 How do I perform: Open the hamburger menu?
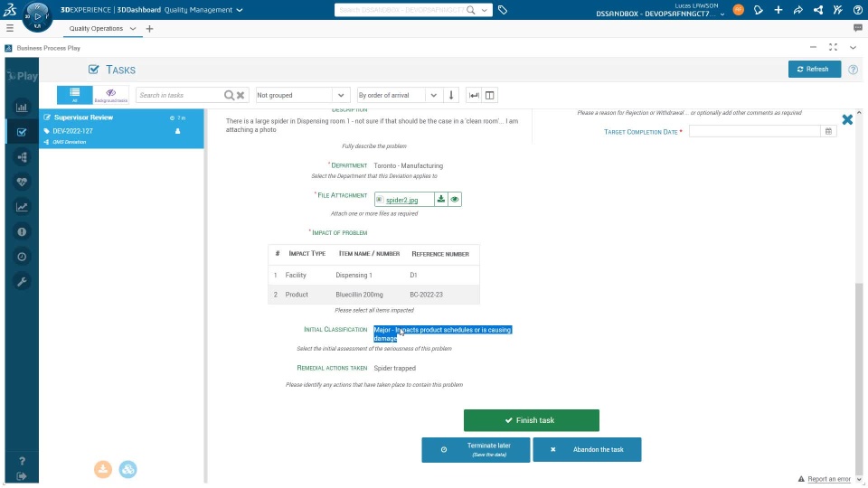point(9,28)
